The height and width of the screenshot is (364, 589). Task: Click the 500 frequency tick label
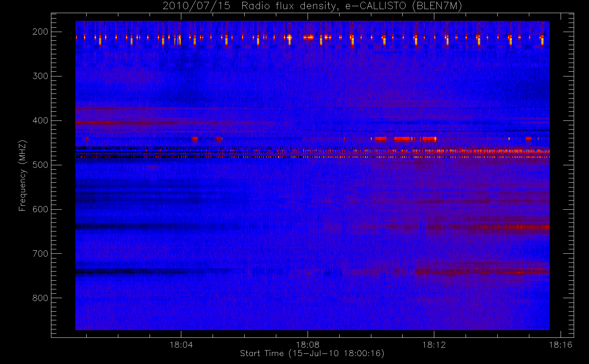coord(40,165)
